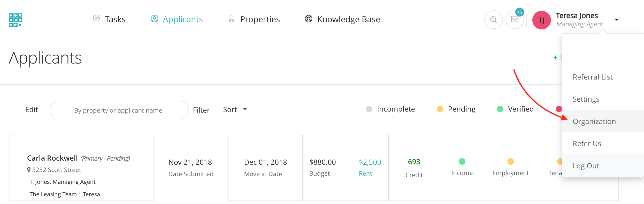This screenshot has height=204, width=644.
Task: Open the $2,500 Rent link
Action: (370, 162)
